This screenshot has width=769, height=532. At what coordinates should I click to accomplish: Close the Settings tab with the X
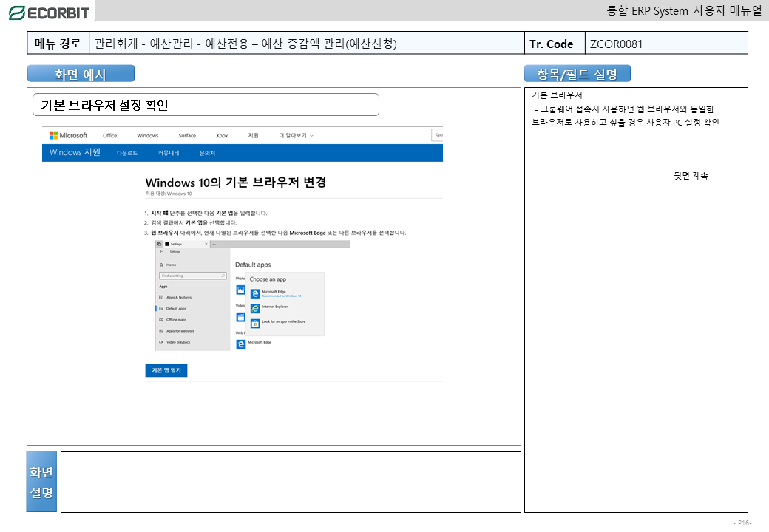pyautogui.click(x=206, y=244)
